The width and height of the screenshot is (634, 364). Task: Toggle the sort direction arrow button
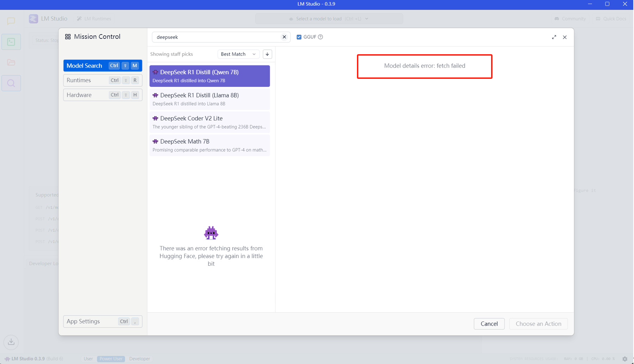[267, 54]
